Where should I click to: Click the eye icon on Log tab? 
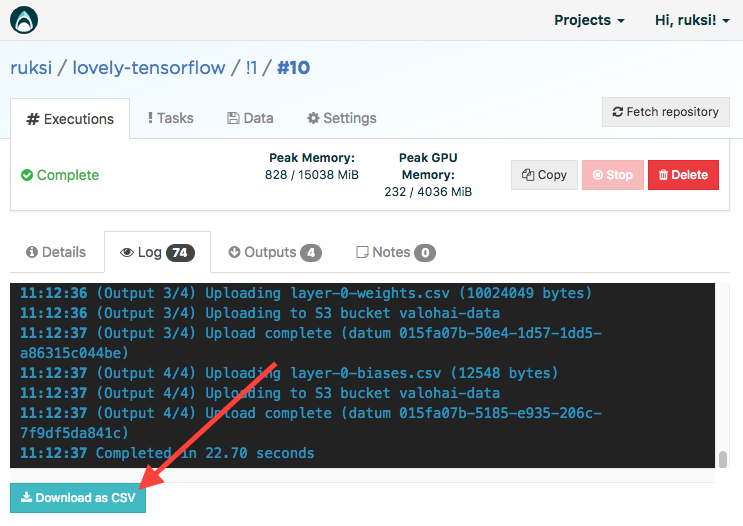[x=127, y=253]
